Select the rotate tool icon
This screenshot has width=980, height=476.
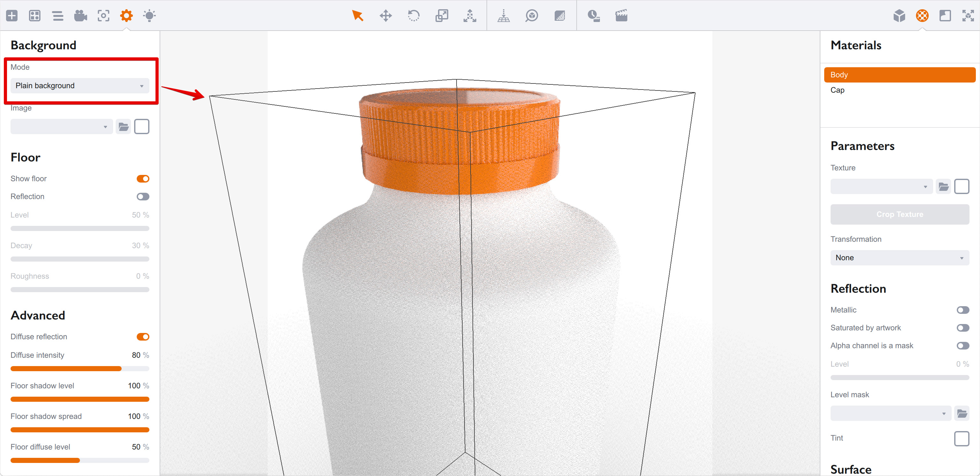pos(414,16)
